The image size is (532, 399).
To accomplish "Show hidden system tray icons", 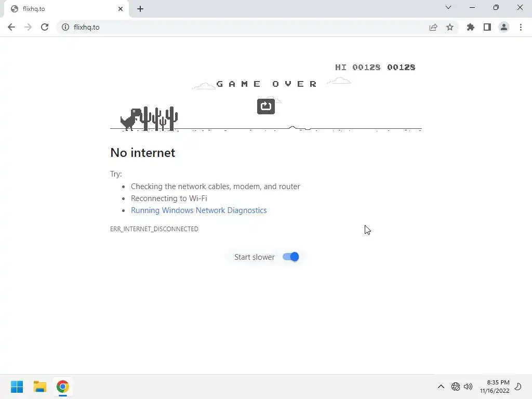I will [x=441, y=387].
